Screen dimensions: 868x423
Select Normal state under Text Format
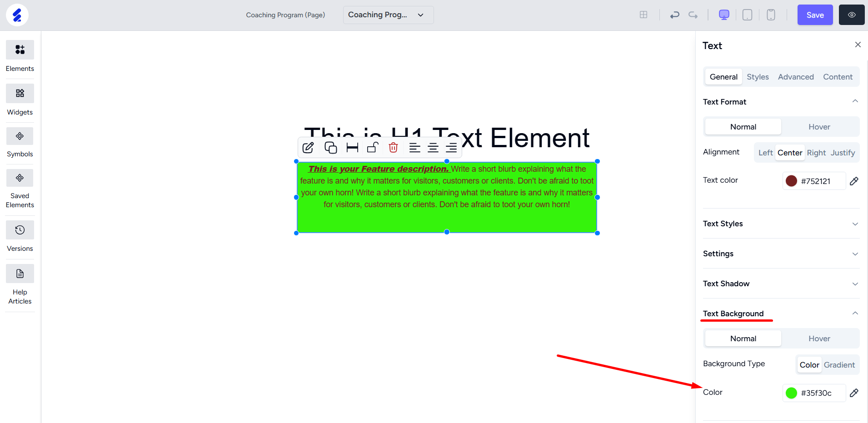[743, 127]
